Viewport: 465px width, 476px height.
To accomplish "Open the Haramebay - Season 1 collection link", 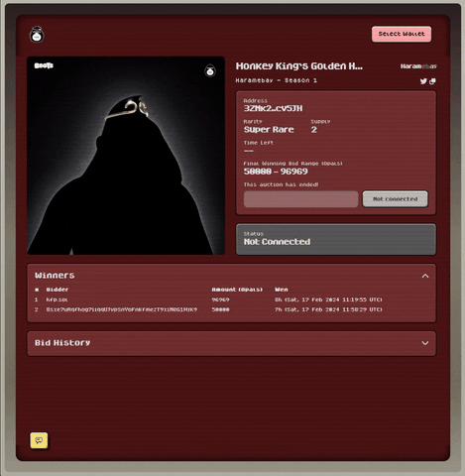I will click(x=277, y=80).
